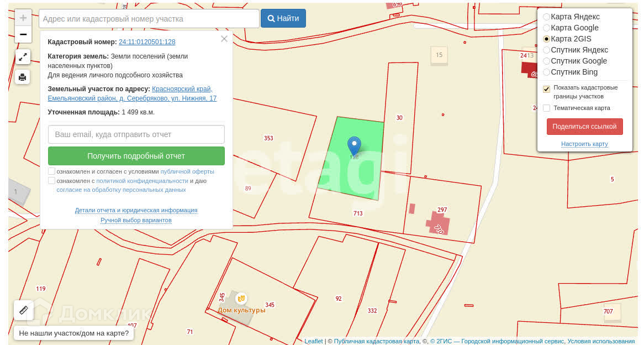Open the Leaflet attribution link
Screen dimensions: 644x345
(314, 341)
